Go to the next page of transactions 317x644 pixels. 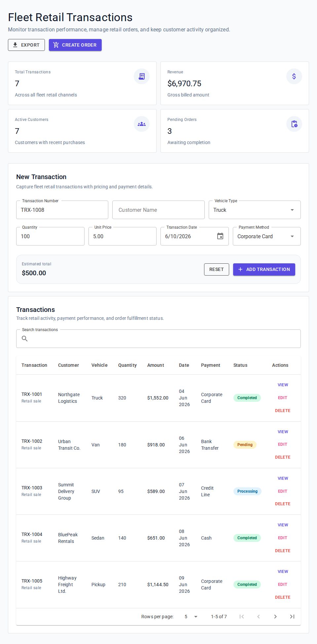[x=275, y=617]
